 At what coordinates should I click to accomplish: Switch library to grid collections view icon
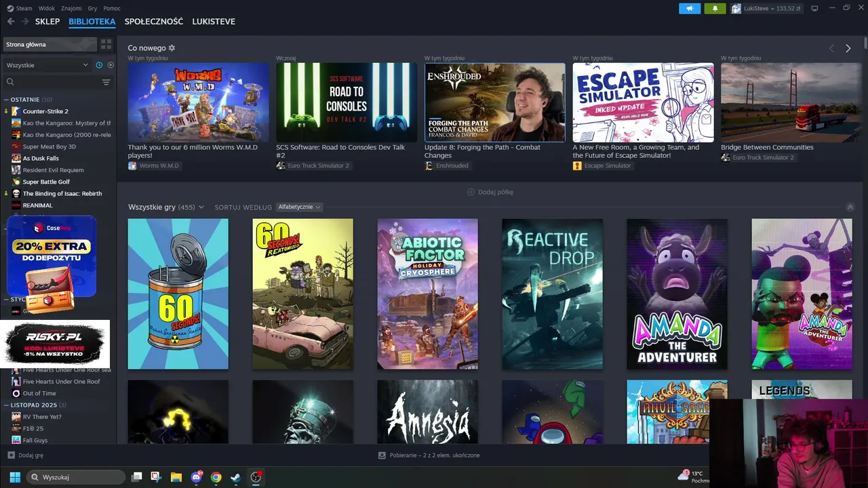pyautogui.click(x=106, y=44)
